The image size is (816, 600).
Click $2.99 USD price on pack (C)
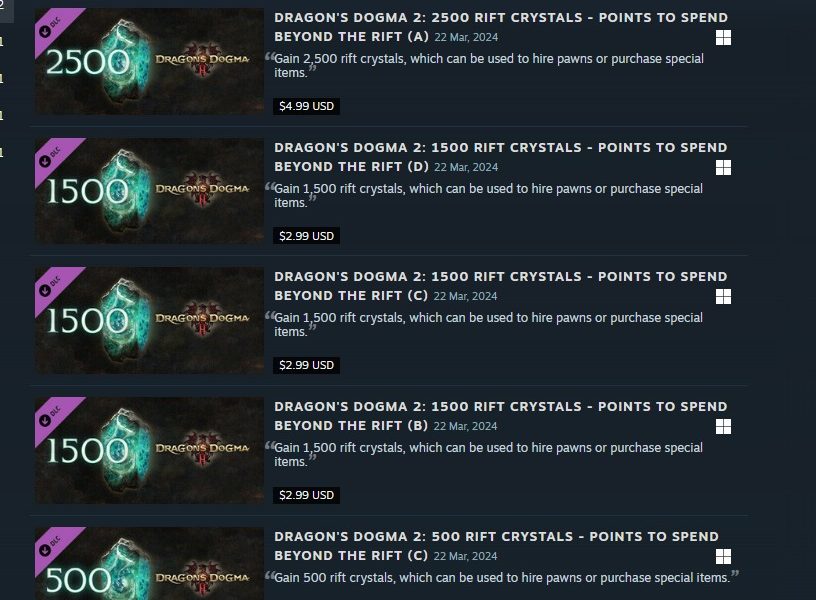(x=307, y=365)
